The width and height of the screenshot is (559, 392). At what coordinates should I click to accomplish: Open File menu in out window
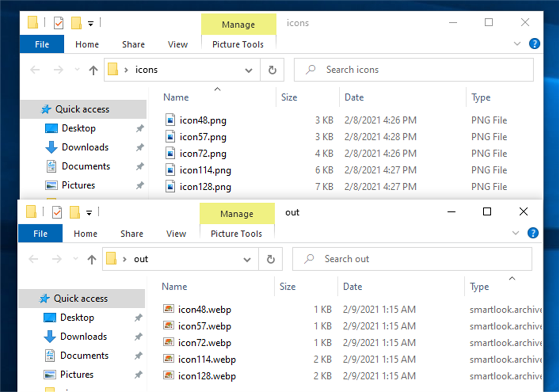click(x=40, y=234)
